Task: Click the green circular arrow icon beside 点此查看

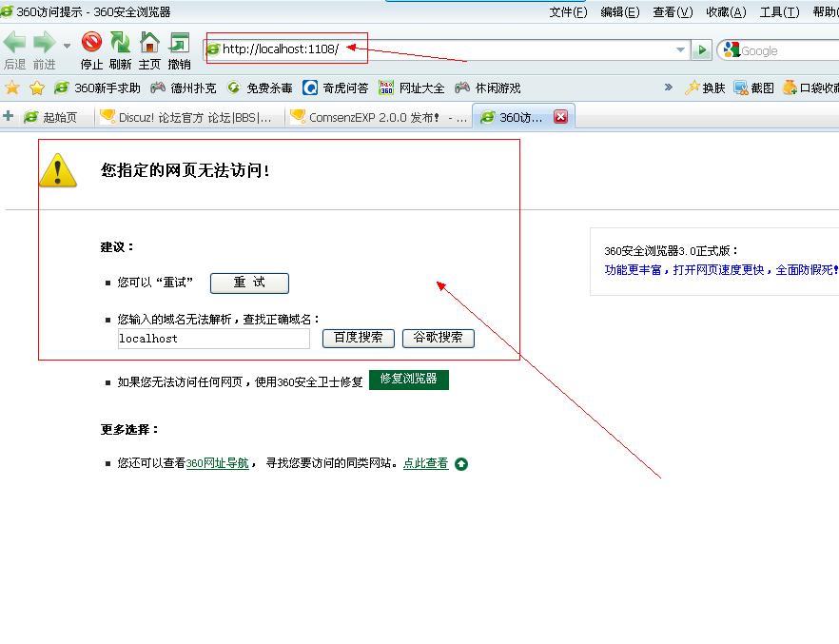Action: (x=461, y=464)
